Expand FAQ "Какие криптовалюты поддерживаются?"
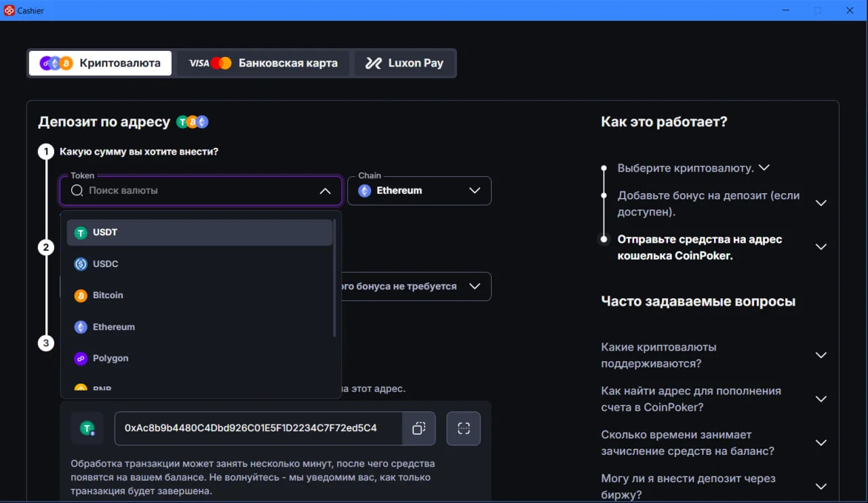The width and height of the screenshot is (868, 503). 821,355
